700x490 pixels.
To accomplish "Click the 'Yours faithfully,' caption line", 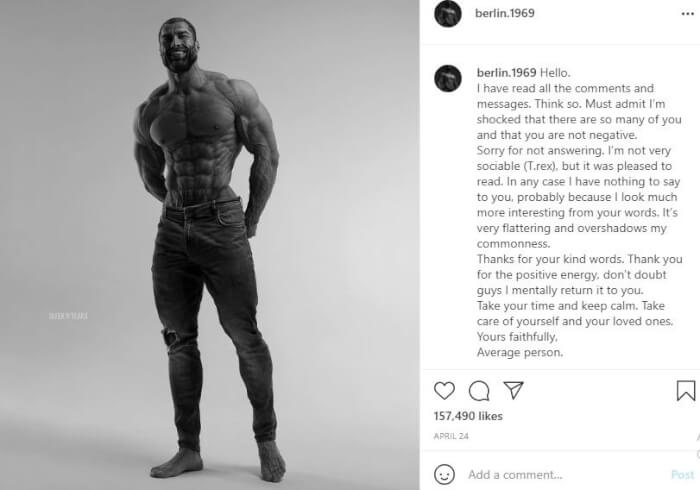I will point(517,336).
